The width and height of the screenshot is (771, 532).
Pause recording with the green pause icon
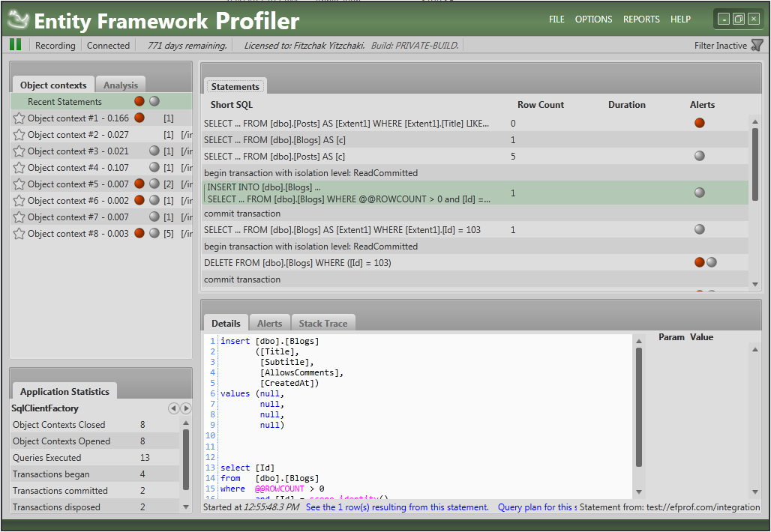(15, 45)
